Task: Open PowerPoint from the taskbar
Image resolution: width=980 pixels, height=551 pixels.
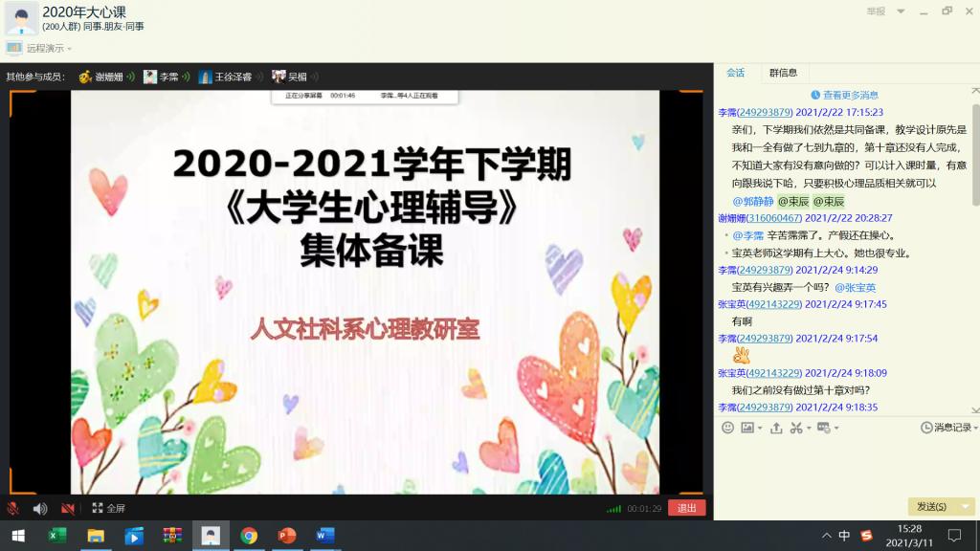Action: coord(286,536)
